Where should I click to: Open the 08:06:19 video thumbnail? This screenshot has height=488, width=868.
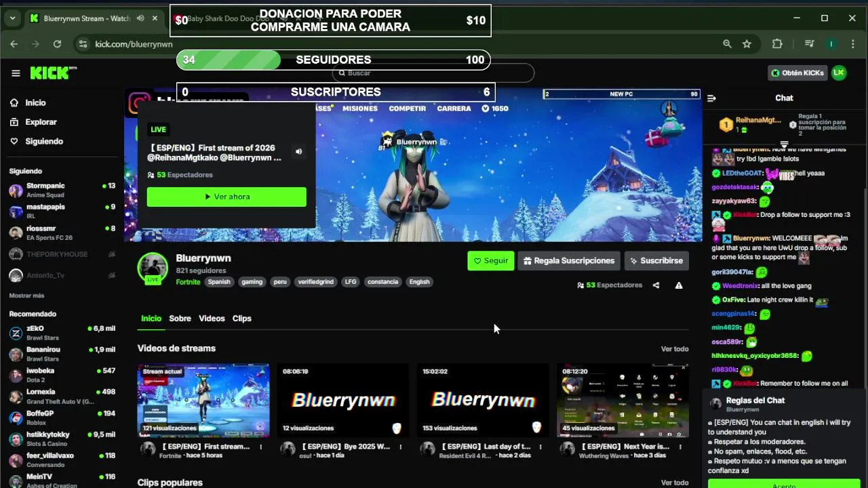pos(343,401)
